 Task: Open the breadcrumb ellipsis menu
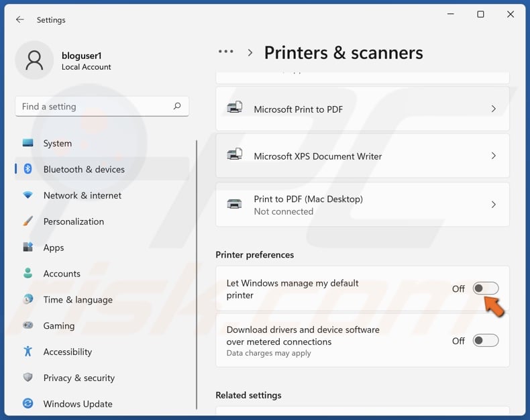[x=226, y=52]
